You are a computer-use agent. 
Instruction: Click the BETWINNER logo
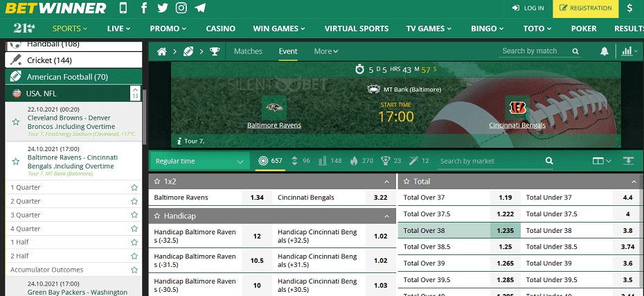[55, 8]
